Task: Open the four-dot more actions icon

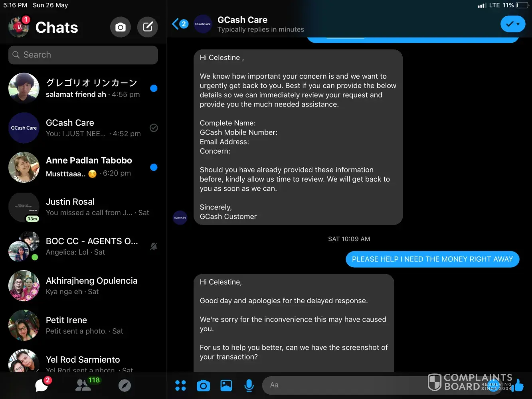Action: [180, 385]
